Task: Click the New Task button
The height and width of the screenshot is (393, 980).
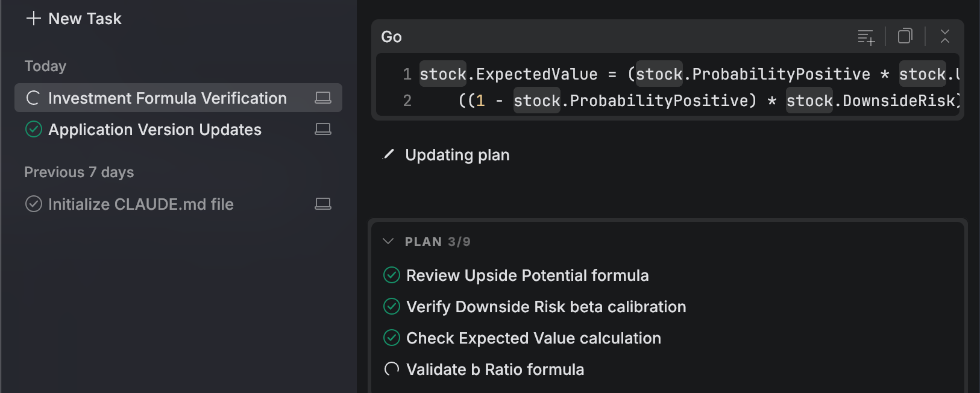Action: [x=85, y=19]
